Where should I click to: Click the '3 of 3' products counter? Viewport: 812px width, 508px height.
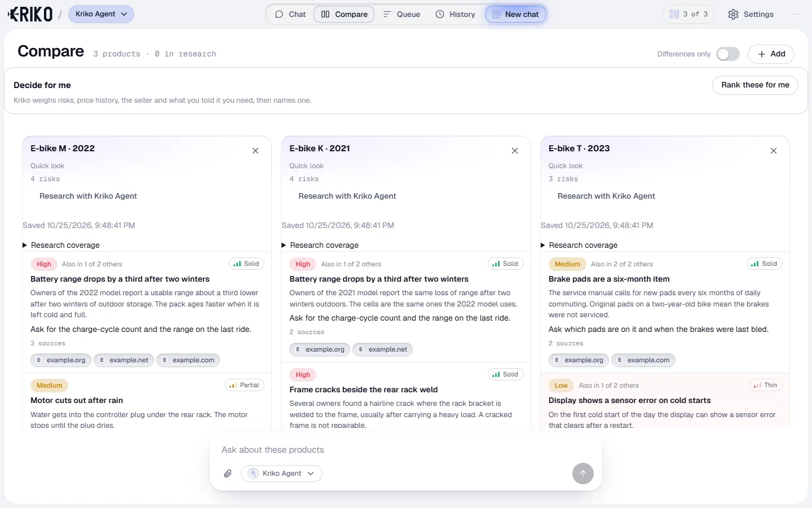click(x=689, y=14)
